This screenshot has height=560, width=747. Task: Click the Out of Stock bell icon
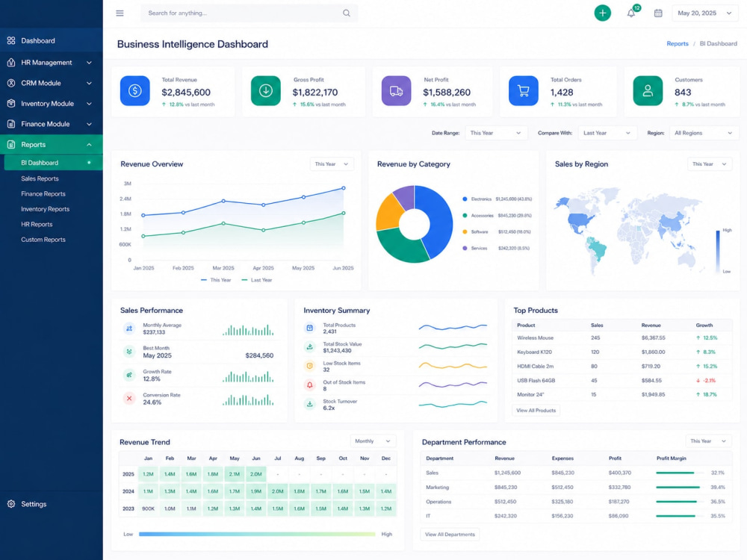point(310,385)
